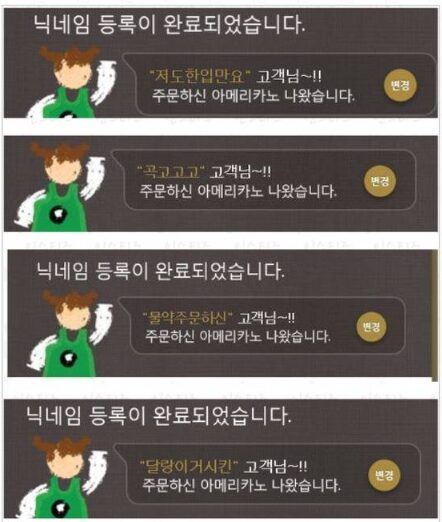This screenshot has width=442, height=522.
Task: Select the gold nickname text 곡고고고
Action: pos(170,172)
